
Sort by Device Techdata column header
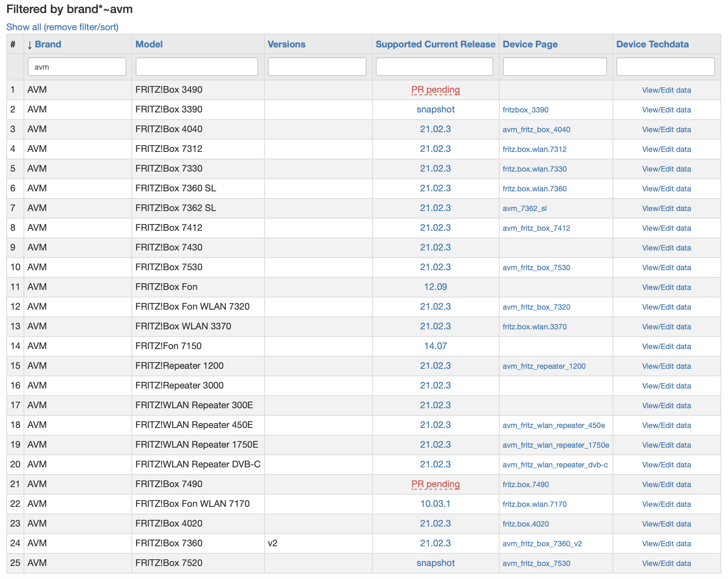(652, 44)
